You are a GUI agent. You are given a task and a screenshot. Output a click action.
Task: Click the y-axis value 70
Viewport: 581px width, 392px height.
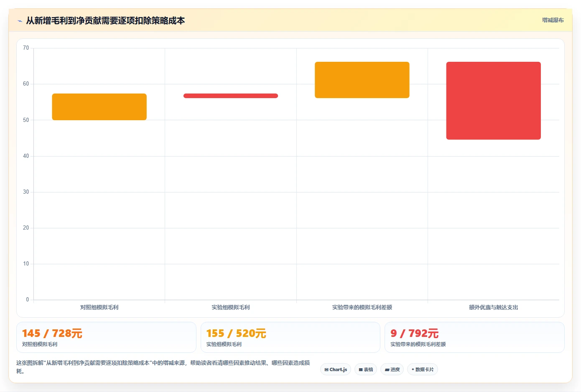pyautogui.click(x=26, y=48)
